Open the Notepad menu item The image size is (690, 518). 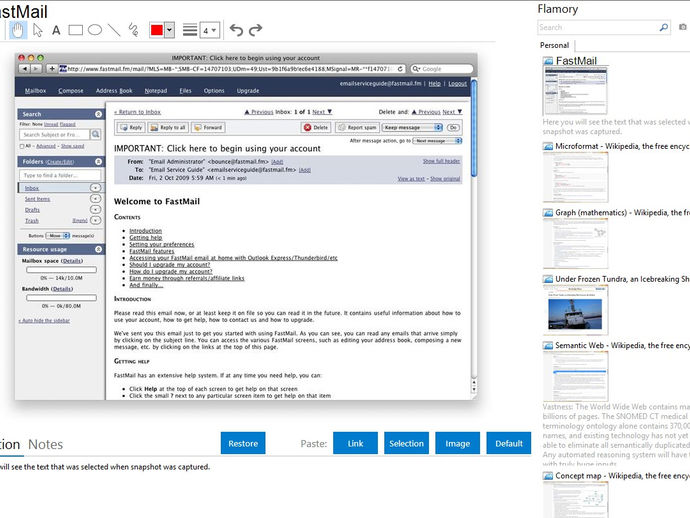click(x=156, y=91)
